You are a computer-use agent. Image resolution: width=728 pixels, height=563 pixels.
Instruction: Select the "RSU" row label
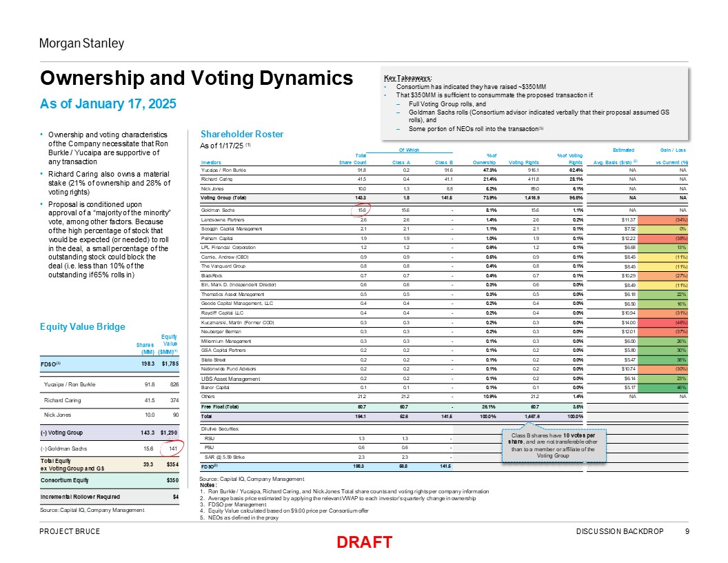click(209, 438)
